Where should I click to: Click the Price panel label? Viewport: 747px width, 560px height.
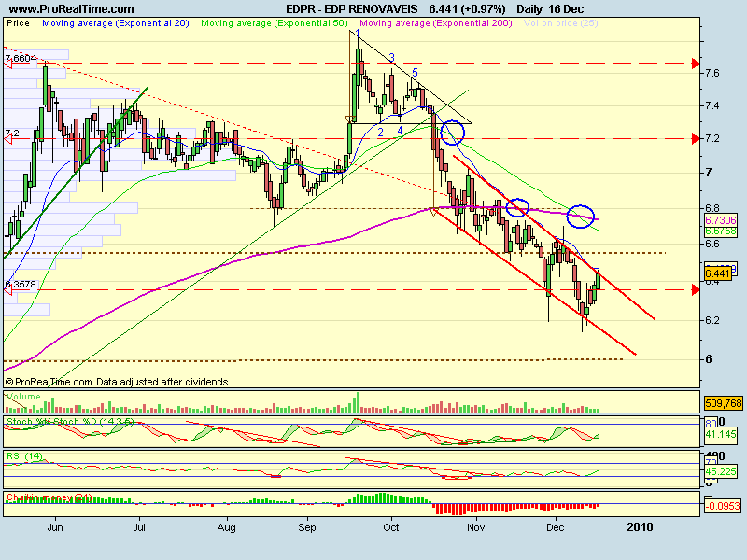[x=18, y=23]
